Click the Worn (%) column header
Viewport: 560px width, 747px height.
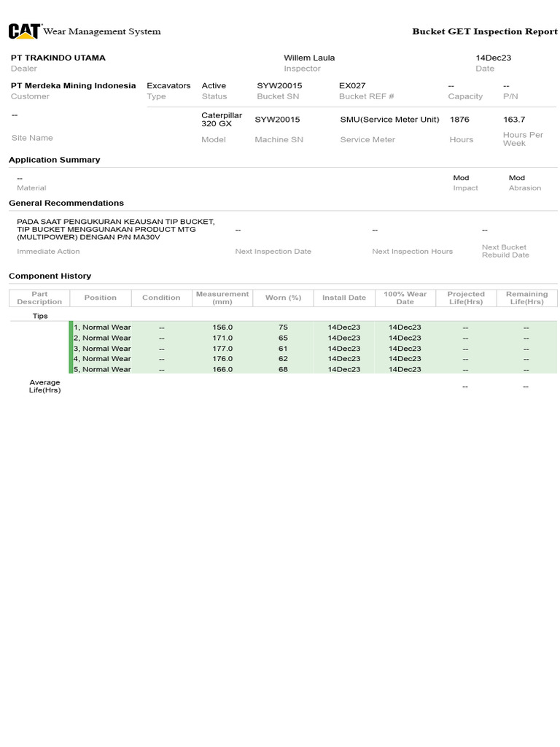click(x=284, y=298)
